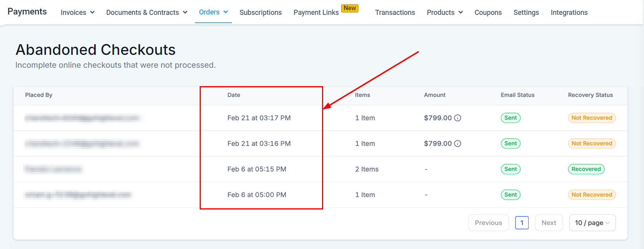The height and width of the screenshot is (249, 644).
Task: Open the Feb 21 at 03:17 PM checkout row
Action: click(x=259, y=118)
